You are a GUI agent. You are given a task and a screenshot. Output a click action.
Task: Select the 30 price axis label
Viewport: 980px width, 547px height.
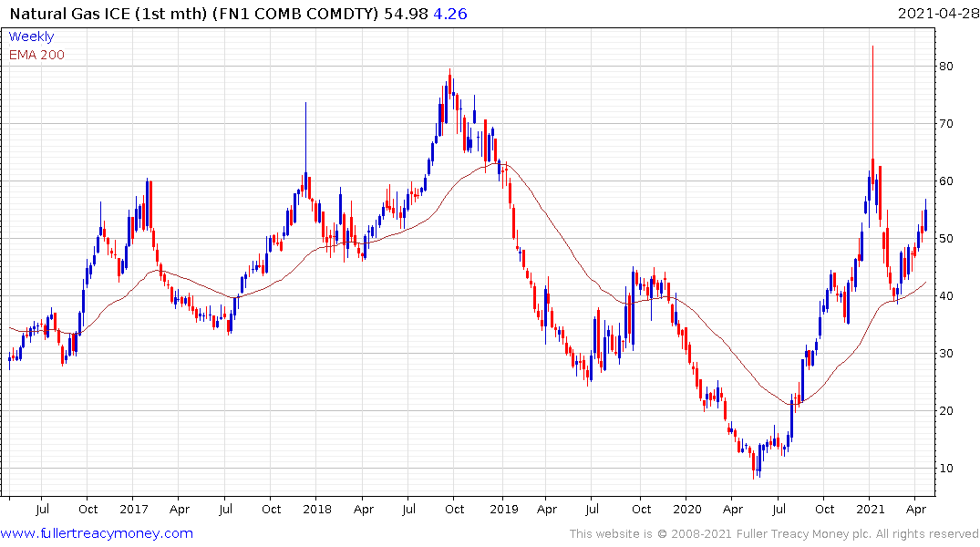click(x=945, y=354)
